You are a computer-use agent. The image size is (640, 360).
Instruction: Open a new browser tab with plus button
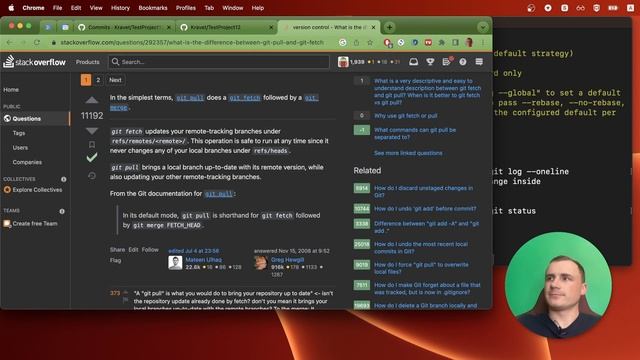point(389,27)
